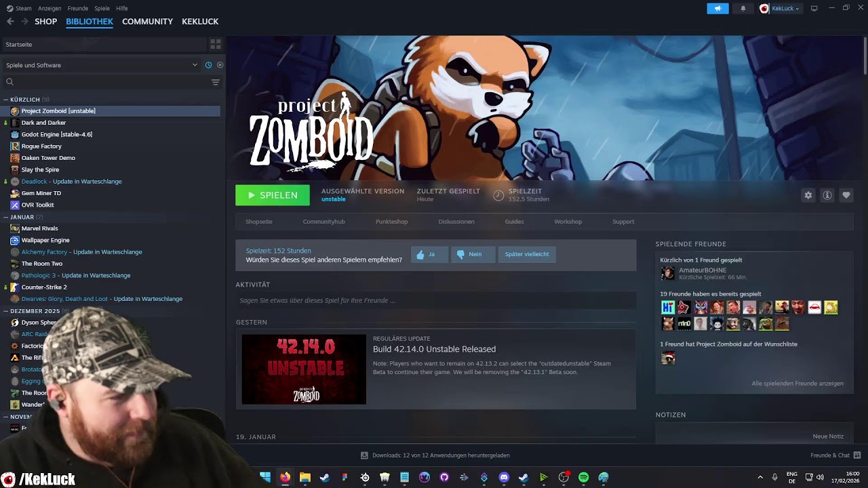Image resolution: width=868 pixels, height=488 pixels.
Task: Open the KekLuck account dropdown
Action: (x=780, y=8)
